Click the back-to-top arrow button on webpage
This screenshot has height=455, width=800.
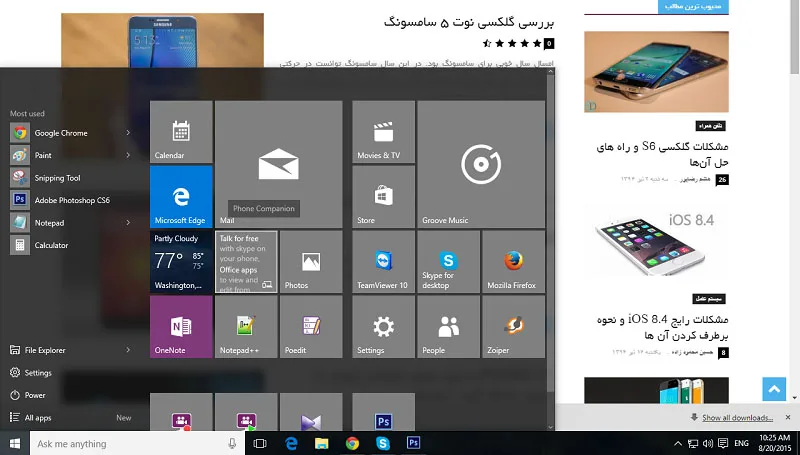774,389
